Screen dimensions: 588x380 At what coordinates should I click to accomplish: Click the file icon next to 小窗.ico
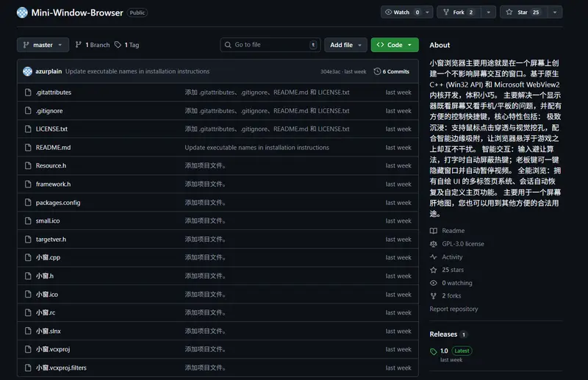(x=28, y=295)
